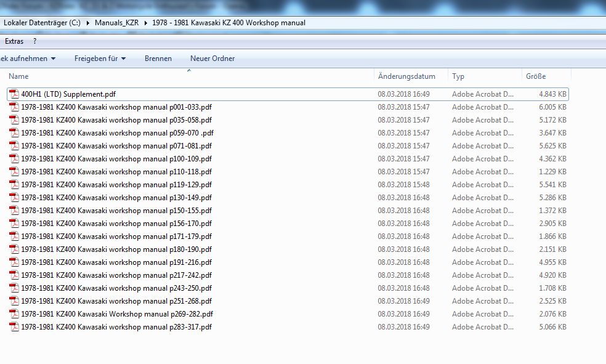Expand breadcrumb arrow after Manuals_KZR
This screenshot has width=606, height=364.
click(146, 23)
